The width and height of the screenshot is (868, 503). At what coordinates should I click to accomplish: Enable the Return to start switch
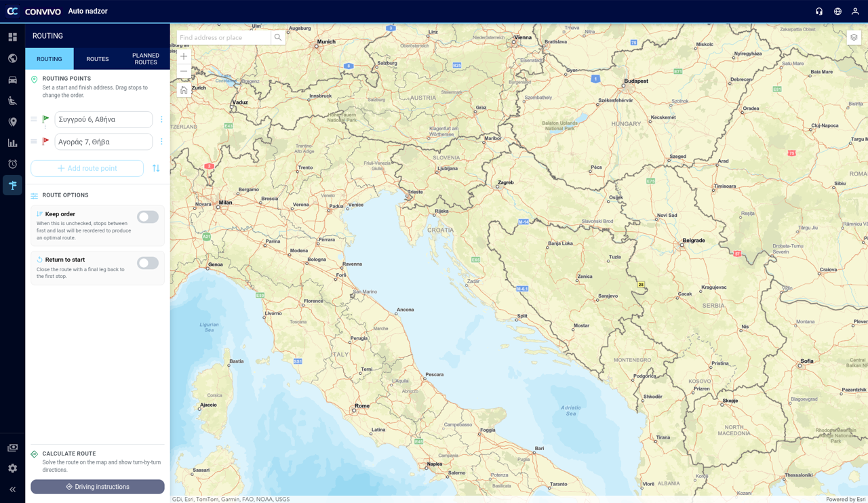point(148,263)
